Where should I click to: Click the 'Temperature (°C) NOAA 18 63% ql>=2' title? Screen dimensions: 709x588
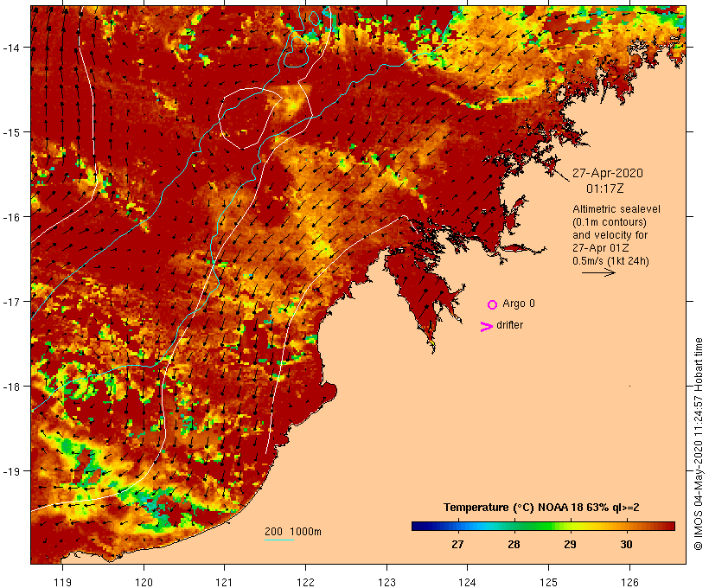tap(541, 507)
